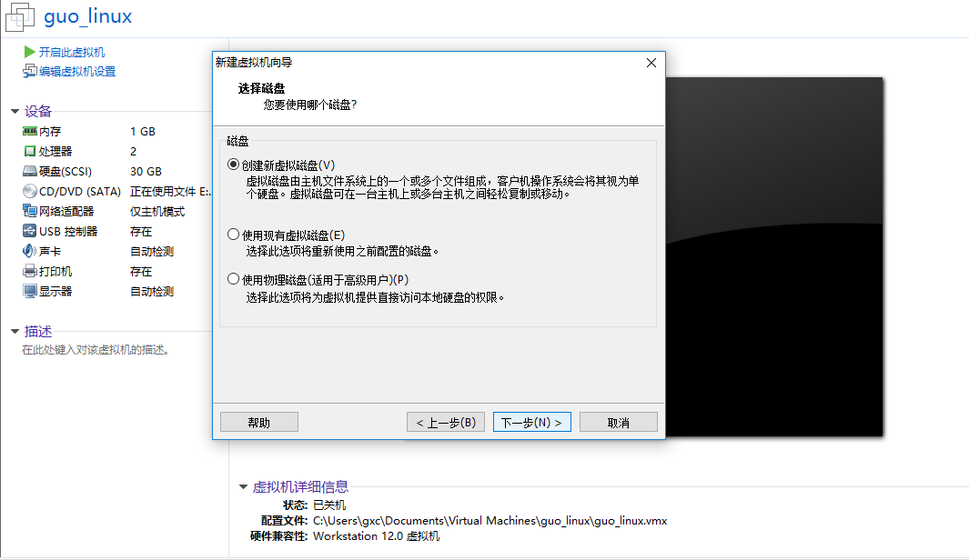Click the 显示器 自动检测 value

[x=151, y=292]
